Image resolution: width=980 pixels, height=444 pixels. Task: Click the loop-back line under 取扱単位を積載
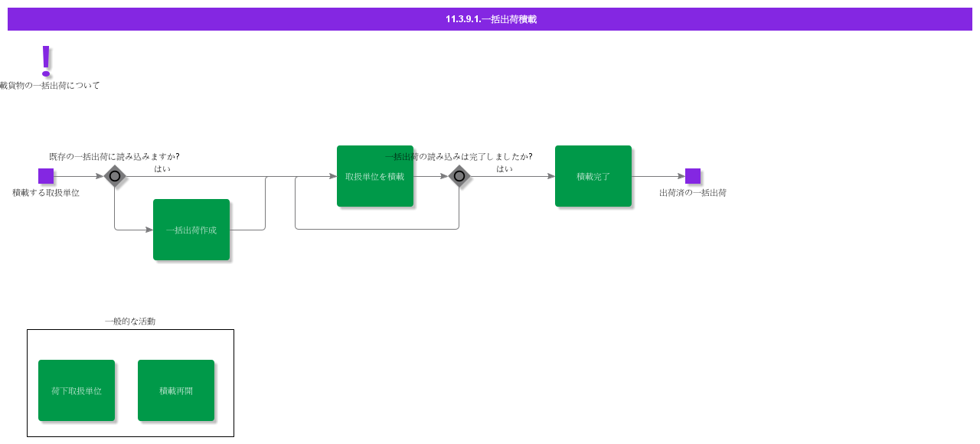click(x=377, y=229)
